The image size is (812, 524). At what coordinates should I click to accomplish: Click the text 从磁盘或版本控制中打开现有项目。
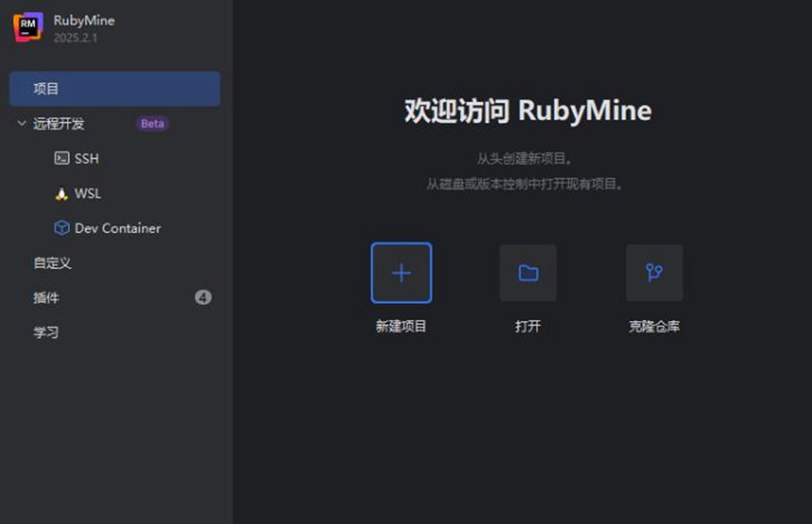pyautogui.click(x=524, y=184)
